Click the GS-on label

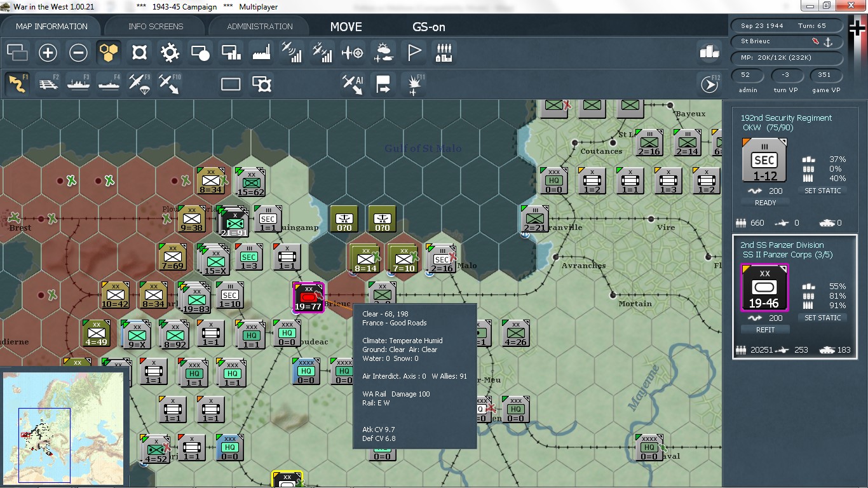(x=429, y=27)
